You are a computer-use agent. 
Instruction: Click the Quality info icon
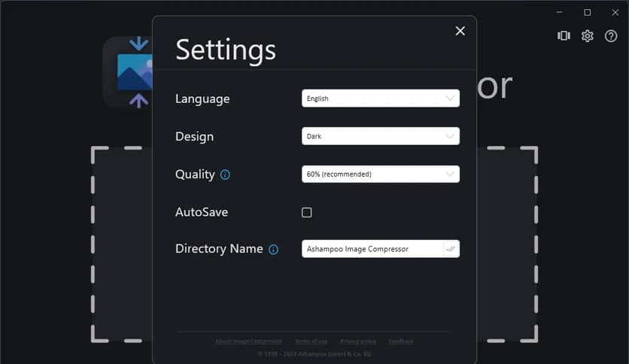click(x=225, y=174)
